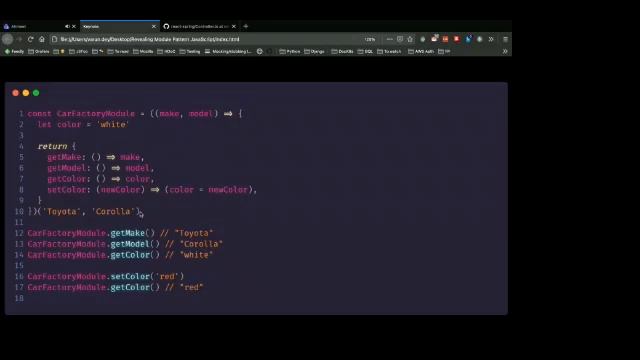Close the GitHub tab

click(234, 27)
